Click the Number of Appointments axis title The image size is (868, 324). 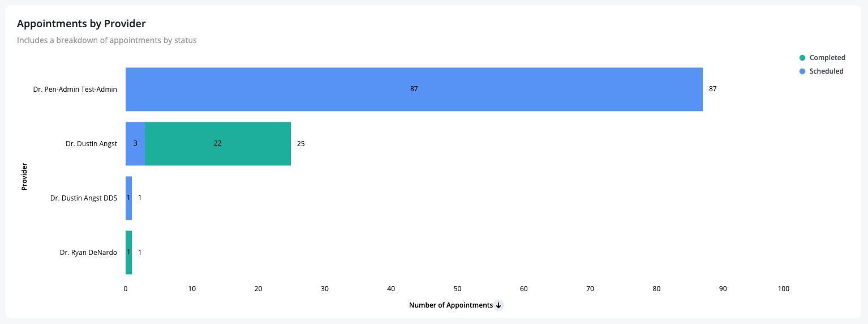coord(451,305)
